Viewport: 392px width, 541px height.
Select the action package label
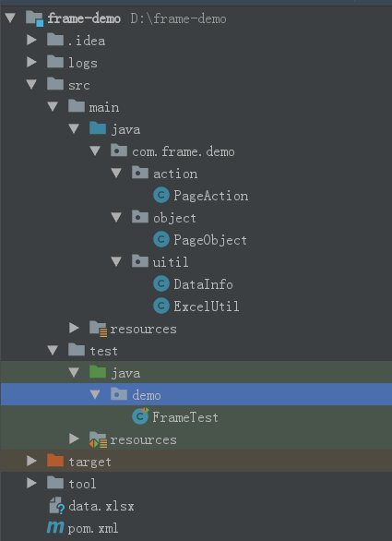point(175,174)
